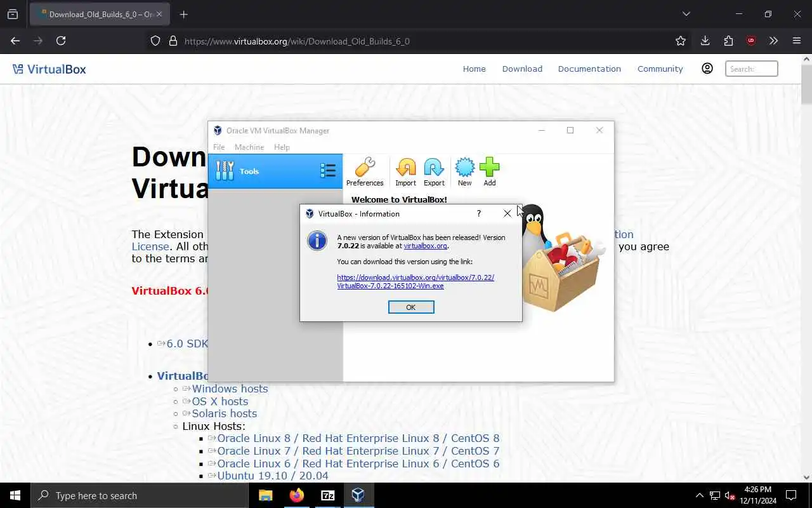Open the File menu in VirtualBox Manager
This screenshot has width=812, height=508.
219,147
